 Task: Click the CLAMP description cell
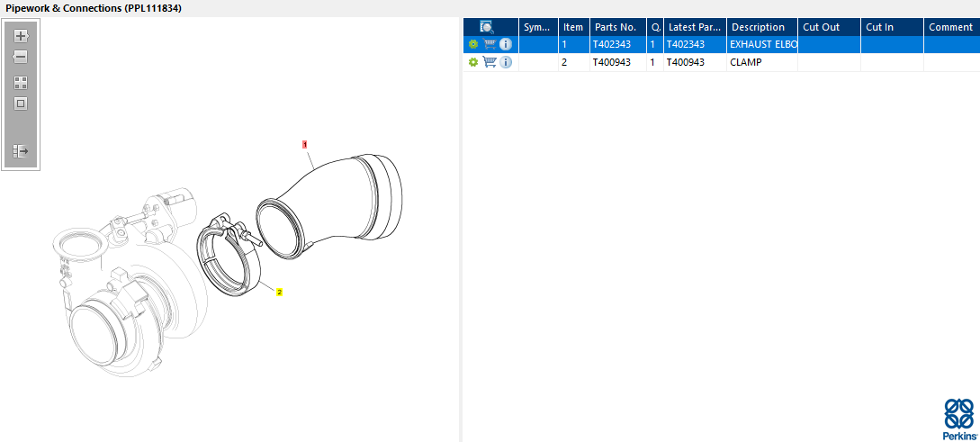click(762, 62)
